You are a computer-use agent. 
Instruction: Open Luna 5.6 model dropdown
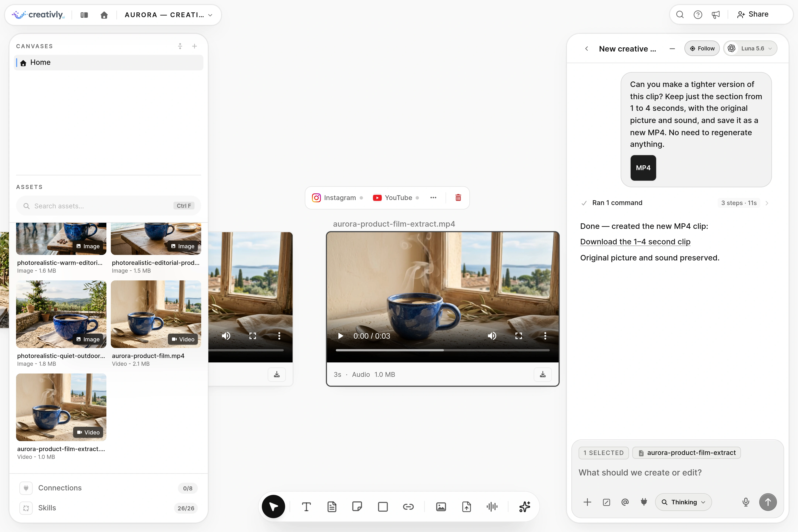pos(750,49)
